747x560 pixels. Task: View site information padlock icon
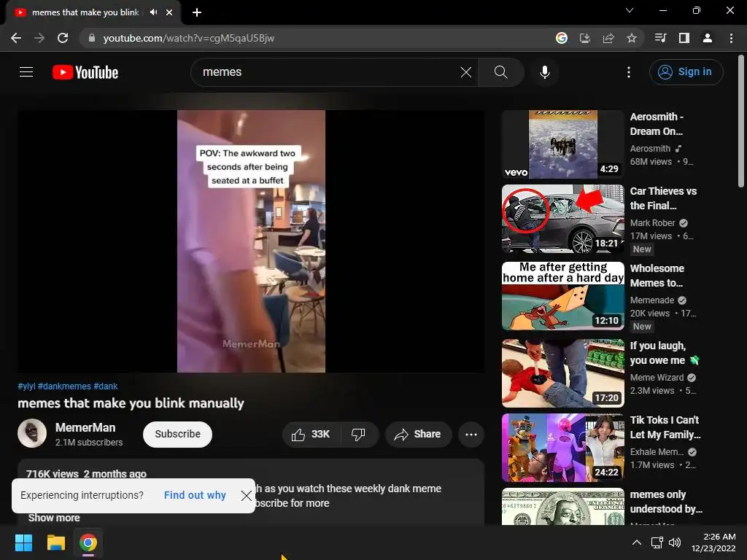click(x=91, y=38)
